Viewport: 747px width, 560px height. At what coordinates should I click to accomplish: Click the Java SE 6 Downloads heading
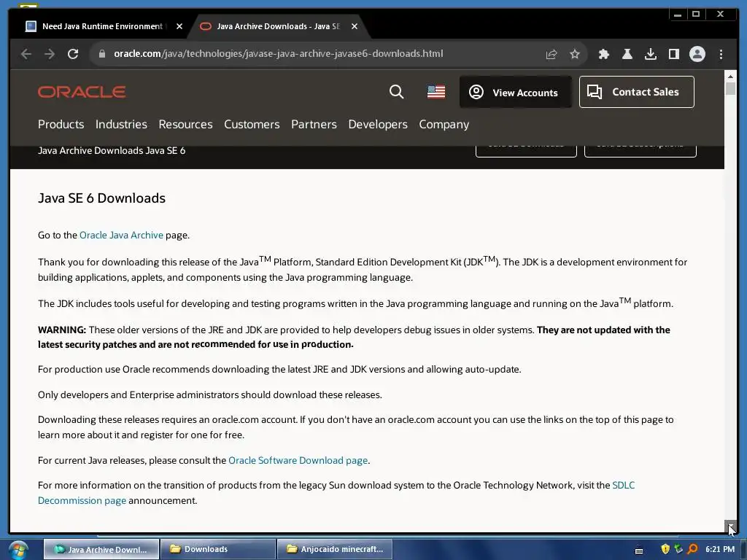(x=101, y=198)
